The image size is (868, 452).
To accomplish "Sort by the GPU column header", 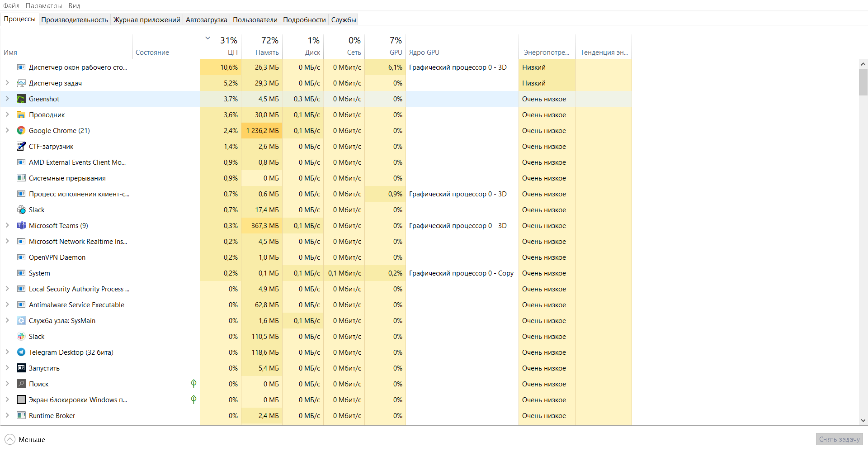I will pyautogui.click(x=385, y=47).
